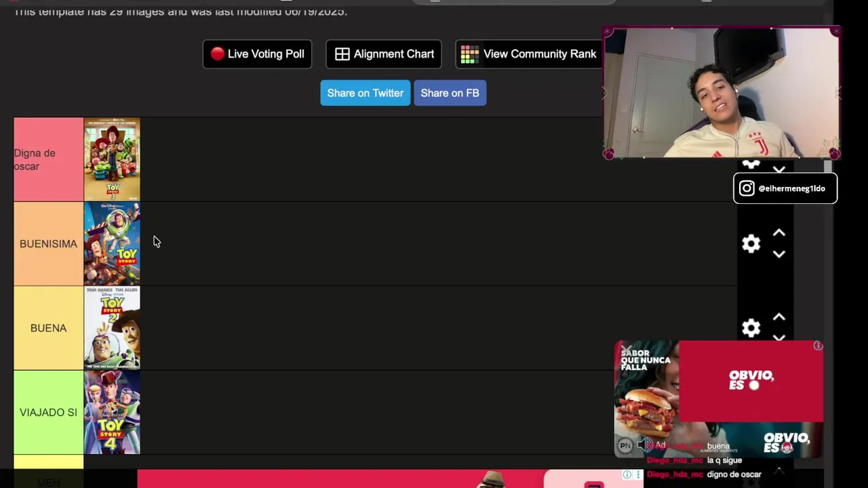Click the green VIAJADO SI tier label

[x=49, y=412]
